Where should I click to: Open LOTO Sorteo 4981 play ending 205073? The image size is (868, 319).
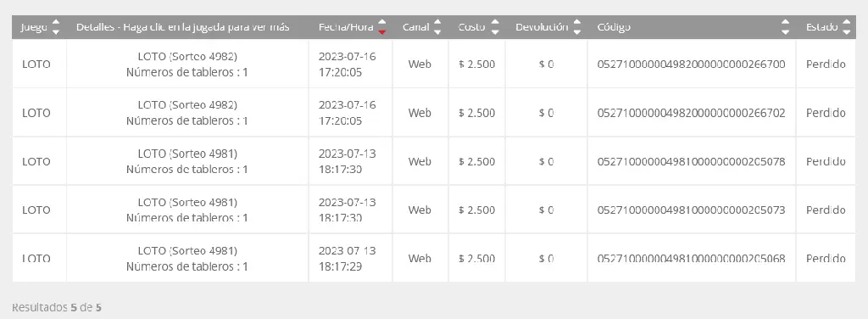(187, 210)
